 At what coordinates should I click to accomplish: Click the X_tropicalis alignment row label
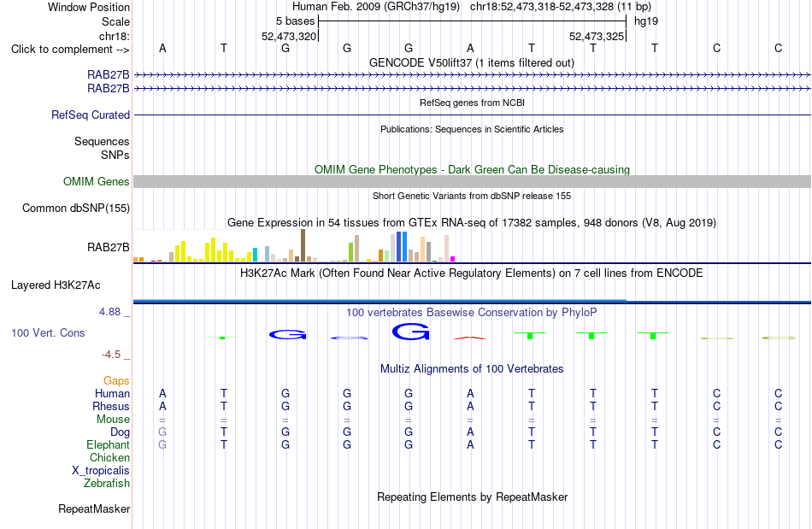click(101, 471)
